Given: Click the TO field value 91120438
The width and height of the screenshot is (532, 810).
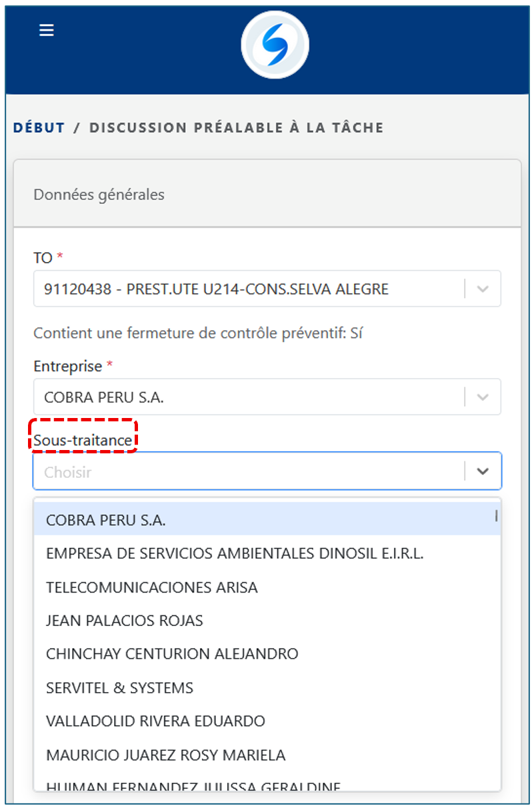Looking at the screenshot, I should (217, 289).
